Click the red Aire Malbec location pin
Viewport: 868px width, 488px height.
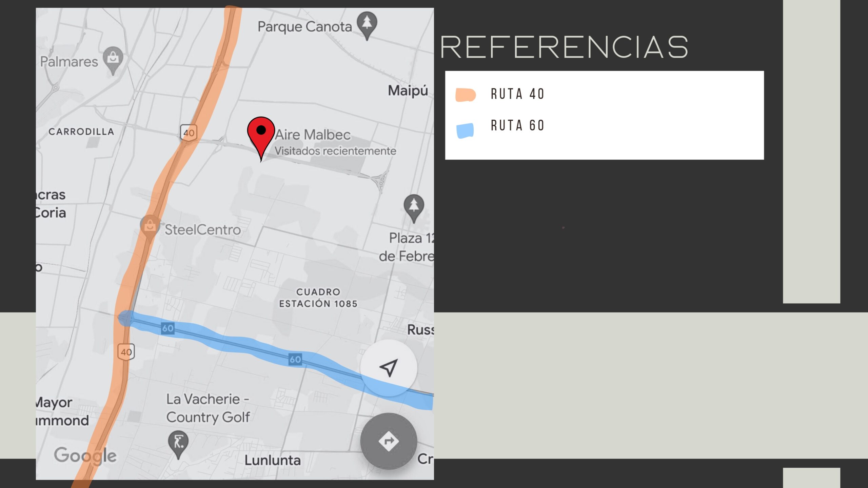pyautogui.click(x=261, y=136)
